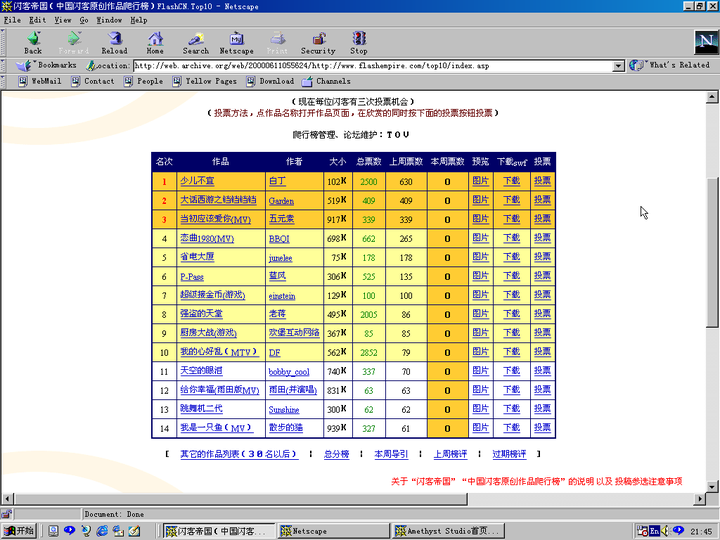Open the Search toolbar button
This screenshot has width=720, height=540.
pyautogui.click(x=196, y=42)
